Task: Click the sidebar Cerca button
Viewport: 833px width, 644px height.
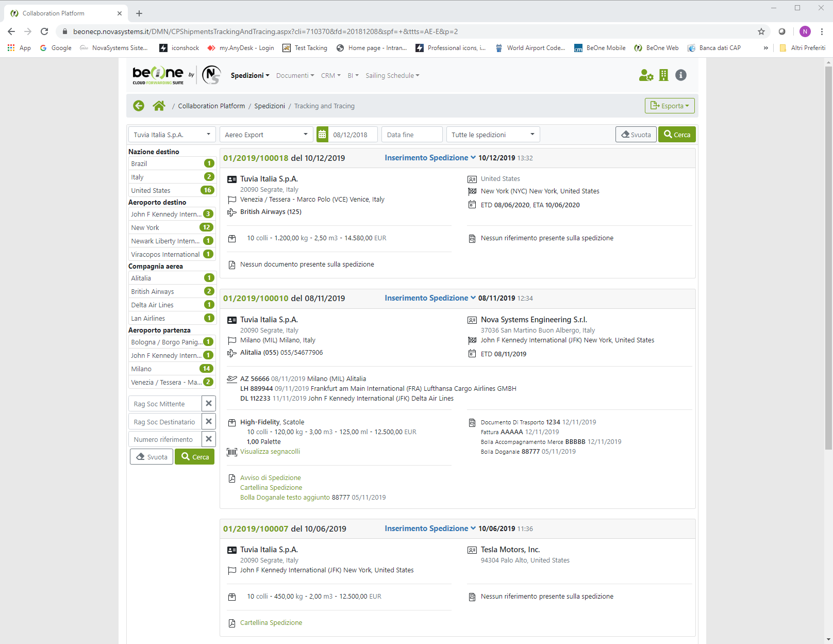Action: click(195, 457)
